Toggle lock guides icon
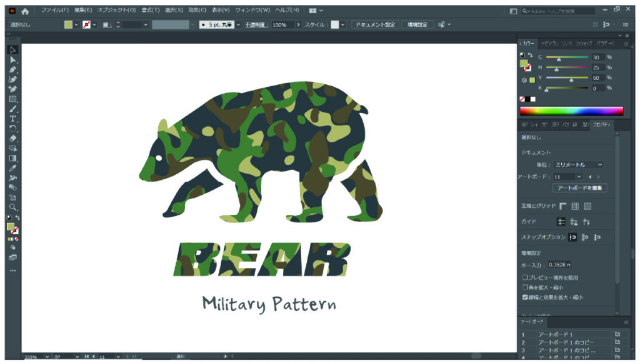 click(574, 222)
